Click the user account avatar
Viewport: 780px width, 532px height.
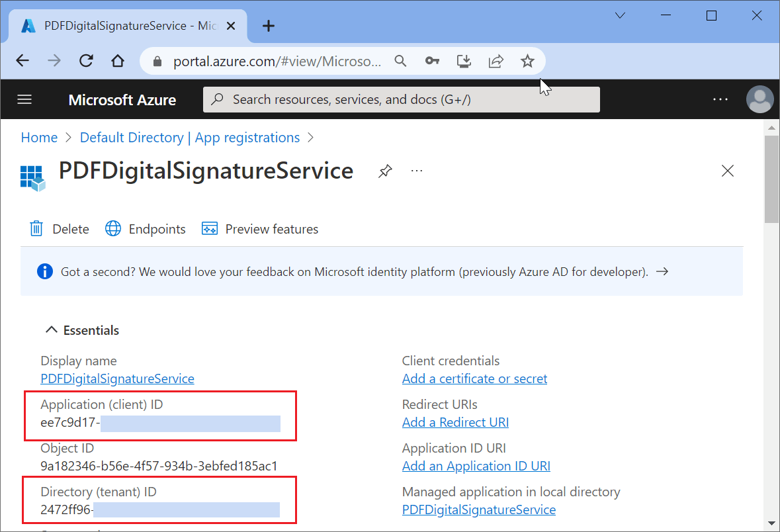click(759, 99)
